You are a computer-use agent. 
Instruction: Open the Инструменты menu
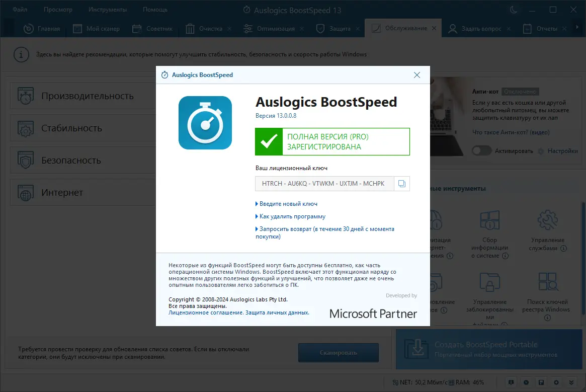click(x=108, y=10)
